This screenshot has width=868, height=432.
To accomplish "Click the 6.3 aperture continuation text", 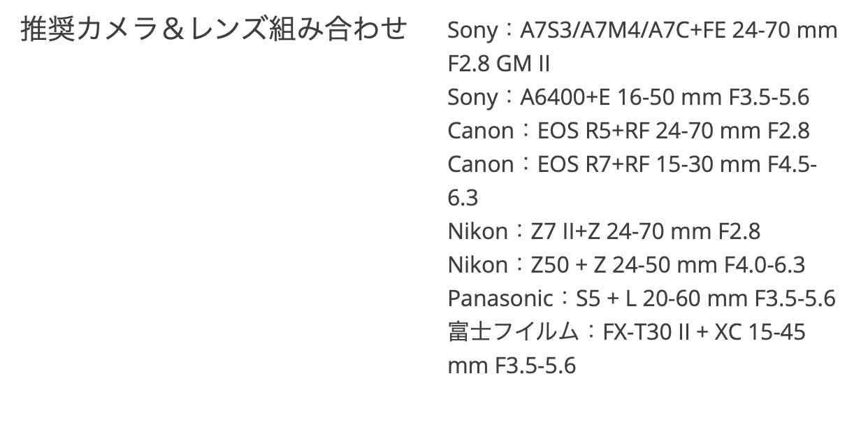I will (463, 199).
